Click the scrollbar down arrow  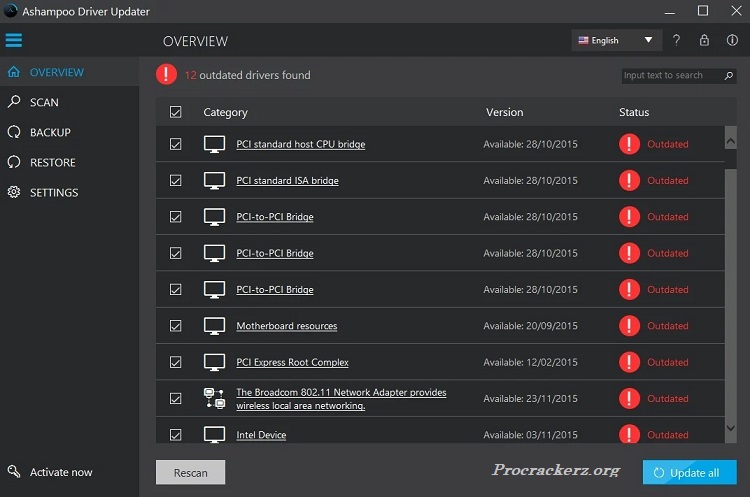pos(730,429)
